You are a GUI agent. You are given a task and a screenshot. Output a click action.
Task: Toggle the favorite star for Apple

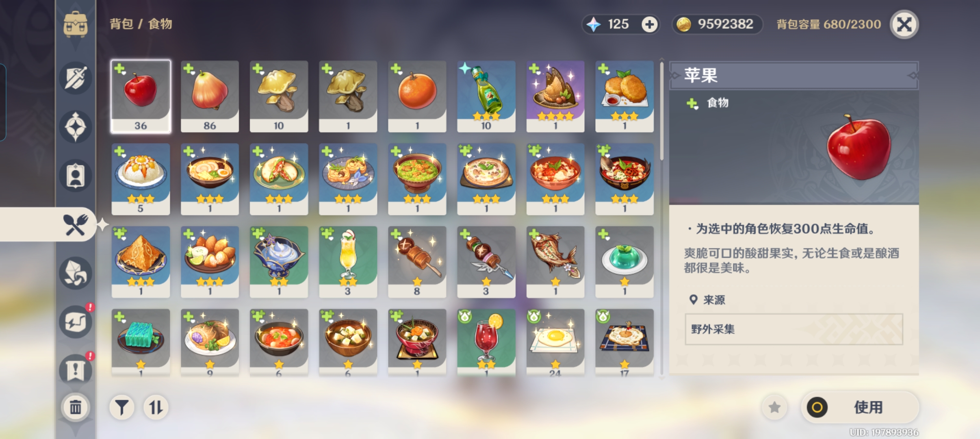coord(774,407)
